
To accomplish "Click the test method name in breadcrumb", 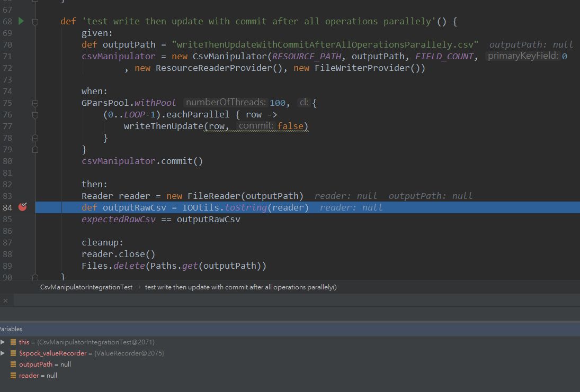I will pos(241,287).
